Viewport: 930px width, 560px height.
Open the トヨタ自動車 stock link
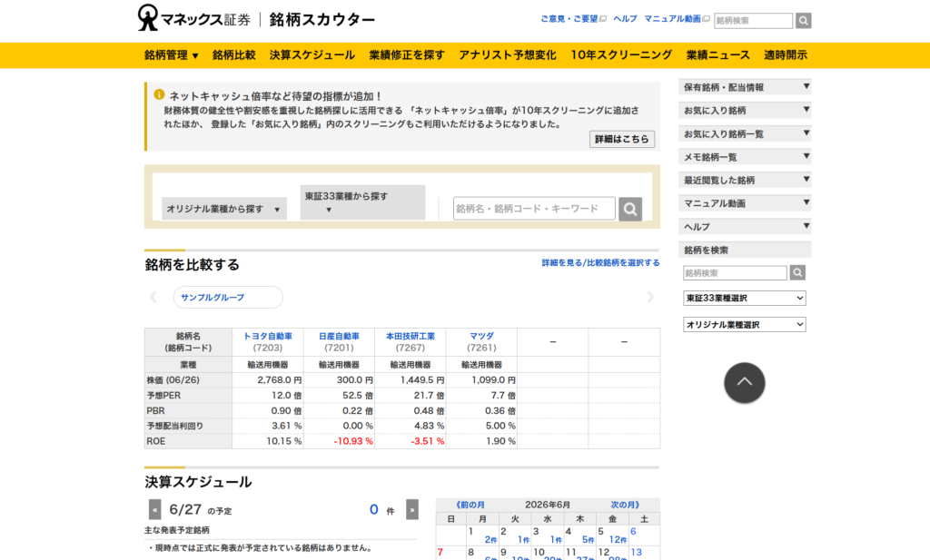click(x=268, y=336)
